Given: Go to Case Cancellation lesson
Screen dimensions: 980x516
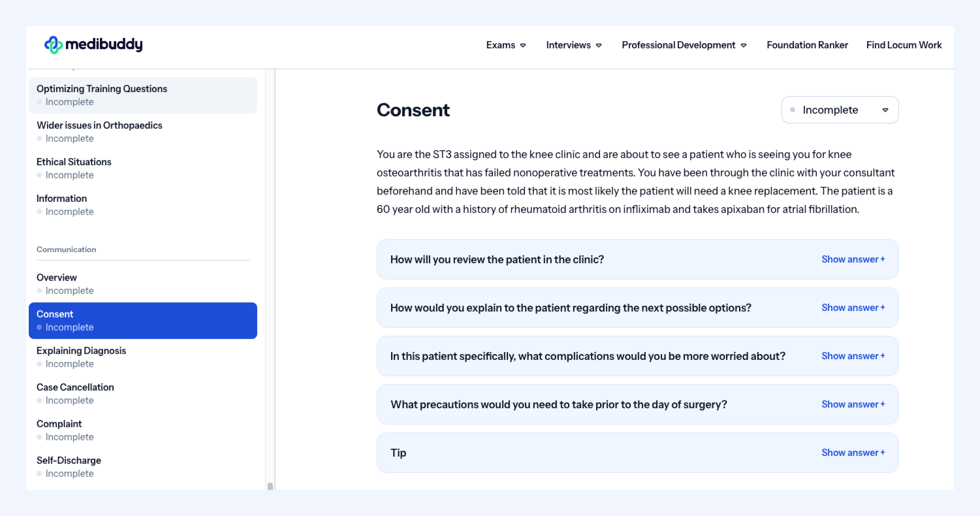Looking at the screenshot, I should [143, 394].
